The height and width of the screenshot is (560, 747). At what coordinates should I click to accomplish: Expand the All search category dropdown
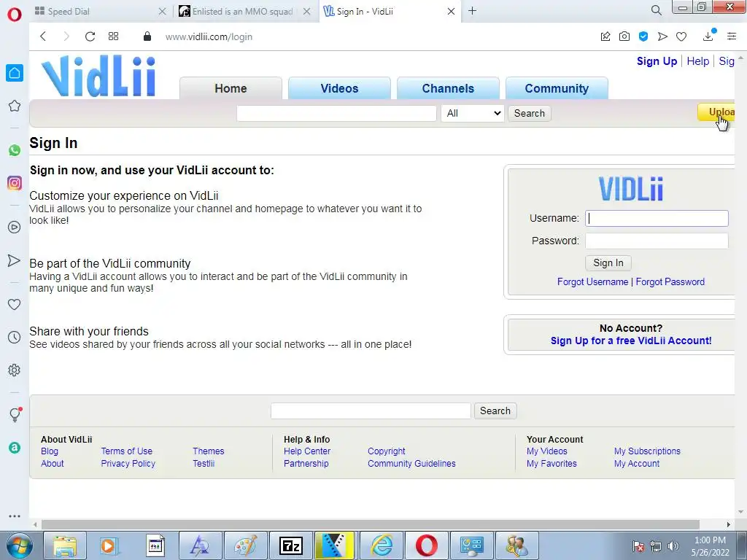pyautogui.click(x=473, y=113)
